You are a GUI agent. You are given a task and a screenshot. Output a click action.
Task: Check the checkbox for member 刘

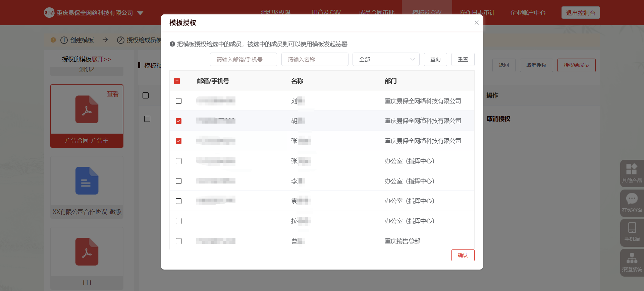coord(178,101)
